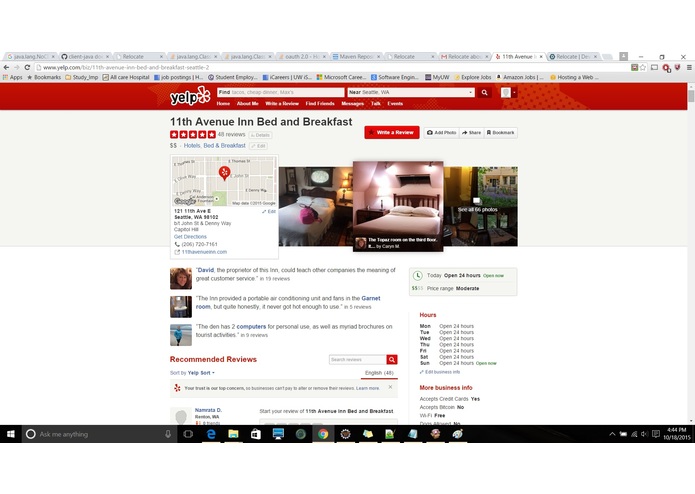Screen dimensions: 695x494
Task: Focus the Search reviews field
Action: pos(358,359)
